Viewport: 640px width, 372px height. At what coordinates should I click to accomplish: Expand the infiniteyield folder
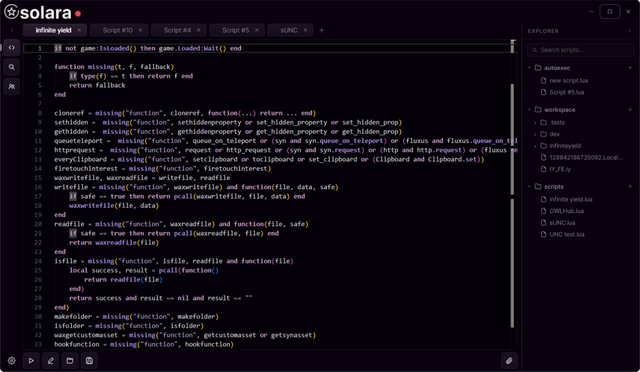coord(535,146)
